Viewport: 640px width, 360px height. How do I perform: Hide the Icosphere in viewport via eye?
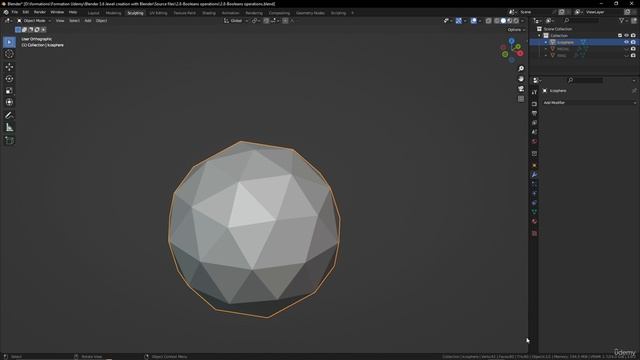point(627,42)
